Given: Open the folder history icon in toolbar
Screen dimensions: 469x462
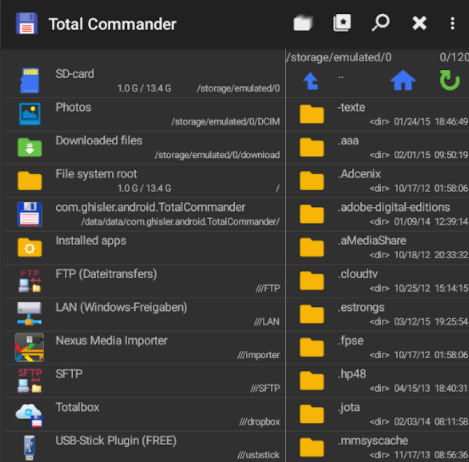Looking at the screenshot, I should (303, 23).
